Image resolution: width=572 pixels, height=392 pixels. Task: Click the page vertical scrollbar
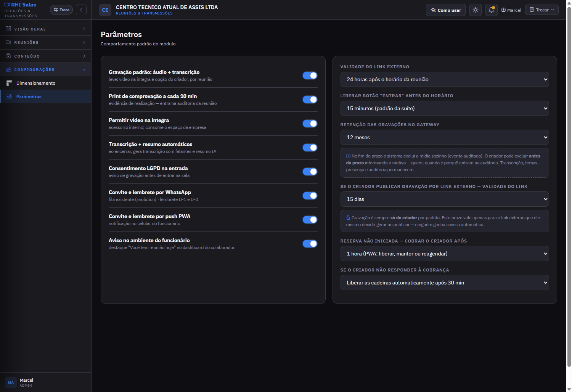569,187
